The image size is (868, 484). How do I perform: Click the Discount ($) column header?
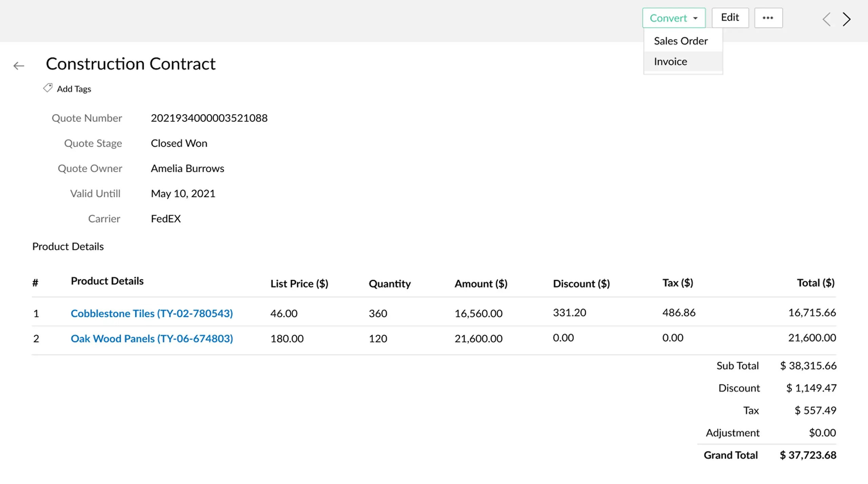tap(581, 283)
